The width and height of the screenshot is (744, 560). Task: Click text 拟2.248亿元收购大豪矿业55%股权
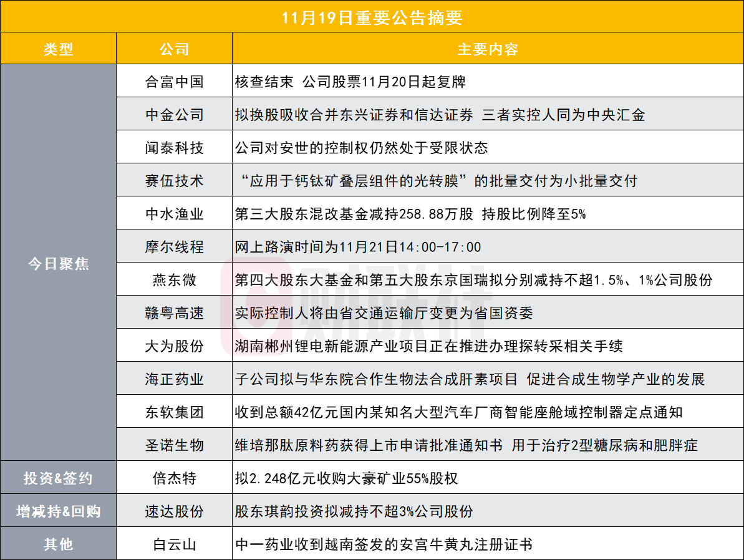click(x=346, y=478)
